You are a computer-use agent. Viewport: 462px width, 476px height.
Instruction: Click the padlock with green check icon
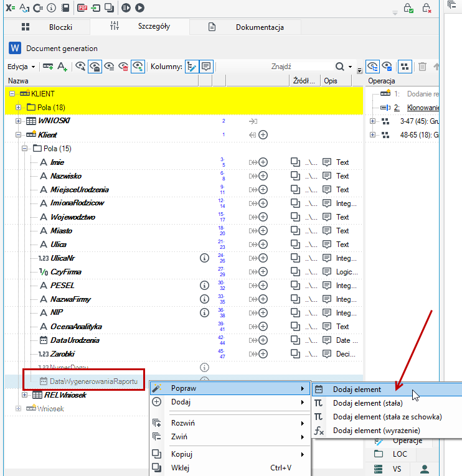408,8
